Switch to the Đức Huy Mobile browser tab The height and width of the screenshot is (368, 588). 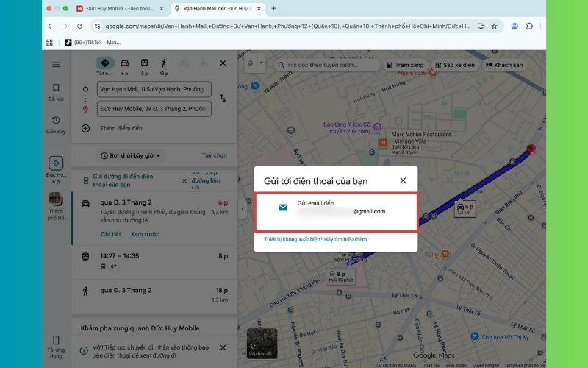(x=120, y=8)
